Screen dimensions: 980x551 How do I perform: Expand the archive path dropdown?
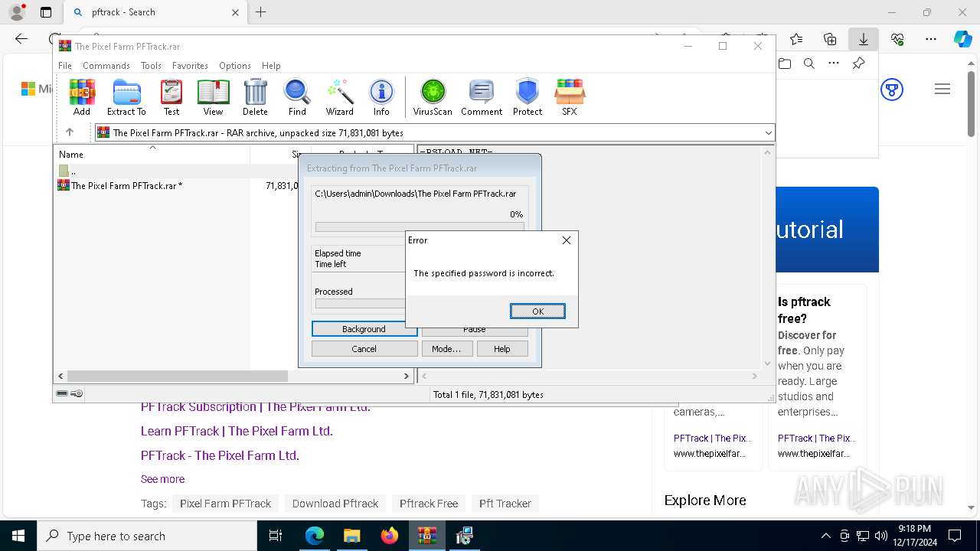(769, 133)
